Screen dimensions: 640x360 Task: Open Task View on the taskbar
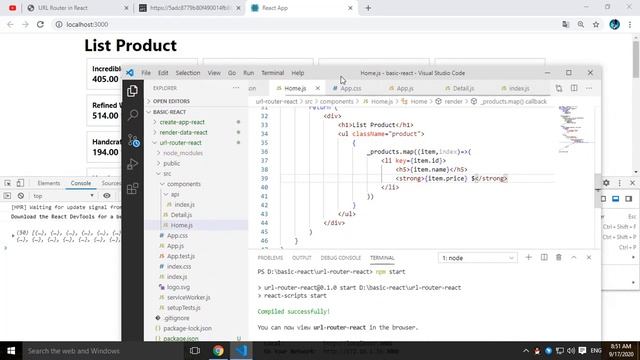tap(195, 351)
